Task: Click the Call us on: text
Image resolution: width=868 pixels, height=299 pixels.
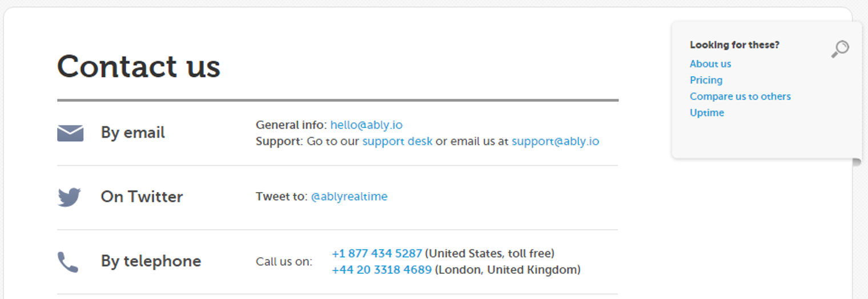Action: coord(284,262)
